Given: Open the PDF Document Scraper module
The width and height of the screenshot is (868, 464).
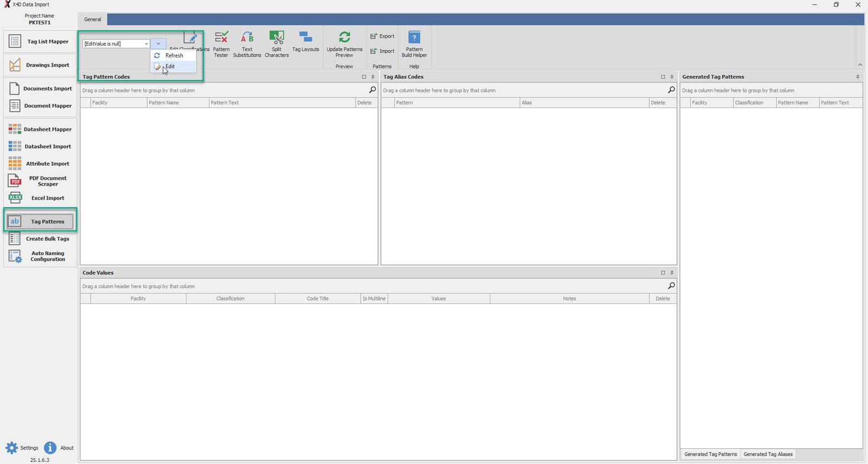Looking at the screenshot, I should (41, 181).
